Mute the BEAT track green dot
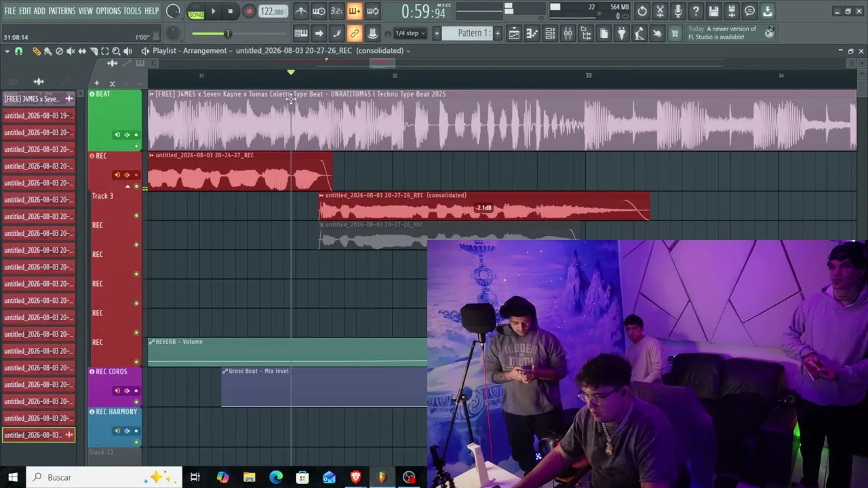The height and width of the screenshot is (488, 868). [136, 146]
